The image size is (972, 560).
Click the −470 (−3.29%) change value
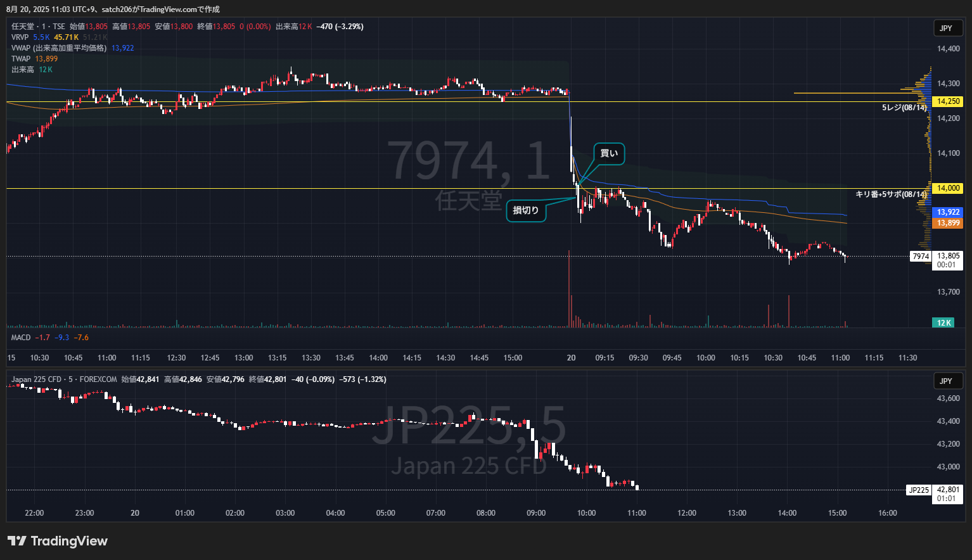340,27
